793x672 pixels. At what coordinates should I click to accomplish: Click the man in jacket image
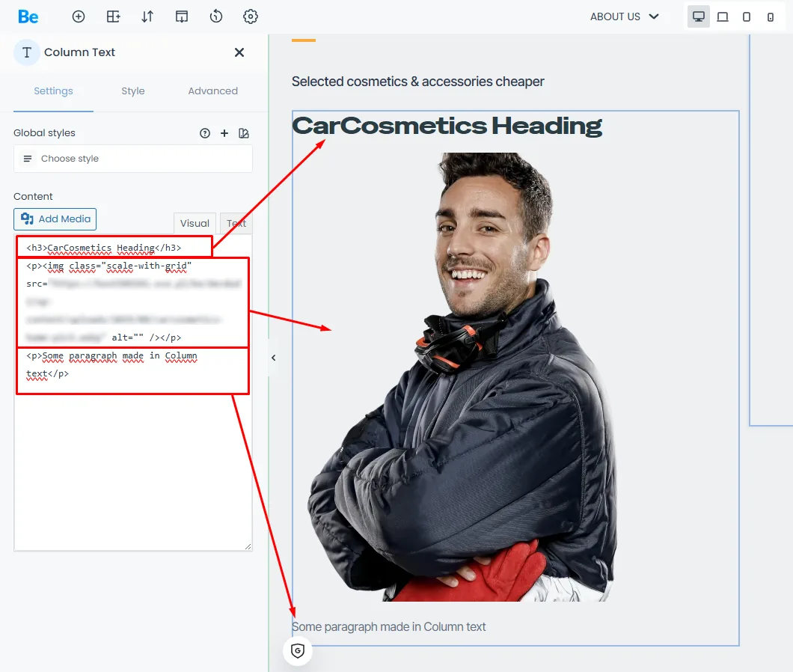point(463,377)
